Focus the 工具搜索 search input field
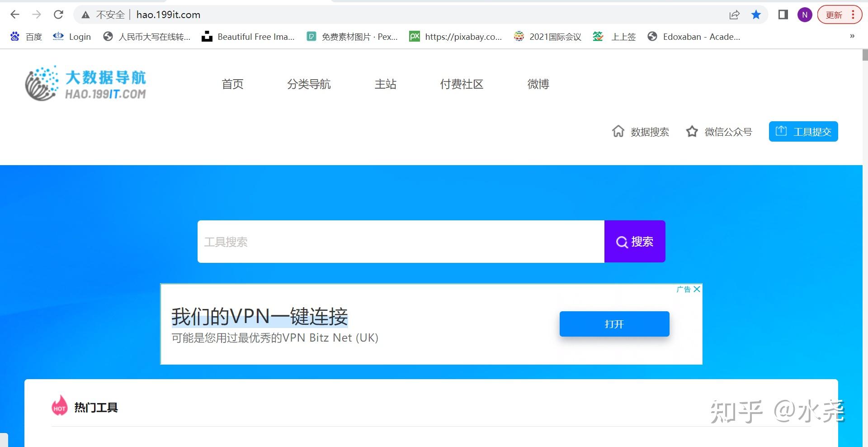The height and width of the screenshot is (447, 868). (401, 242)
